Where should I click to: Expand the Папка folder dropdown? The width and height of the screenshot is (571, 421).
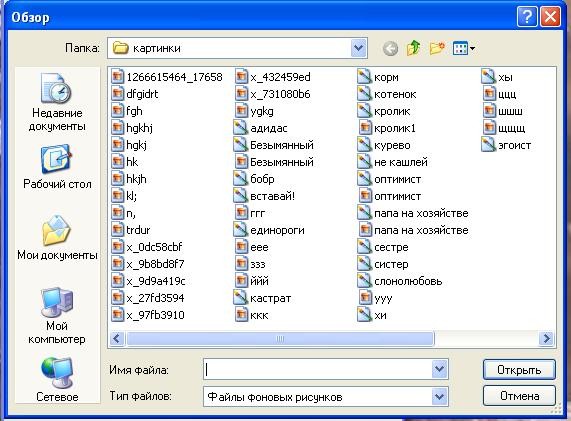359,48
